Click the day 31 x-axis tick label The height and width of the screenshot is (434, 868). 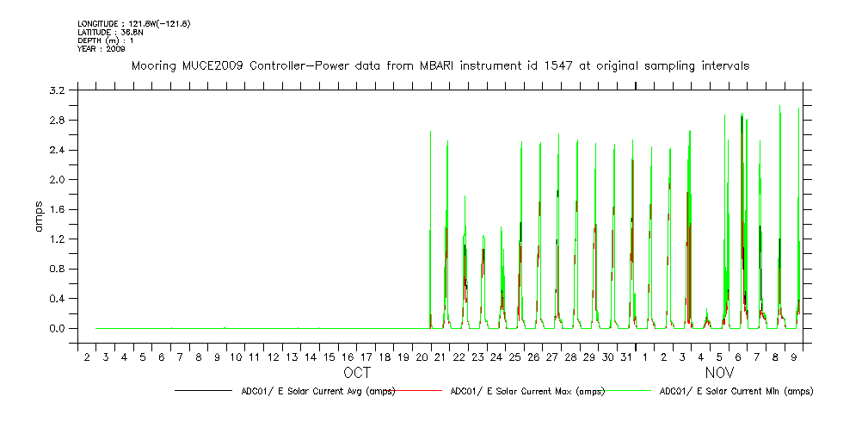(x=627, y=356)
